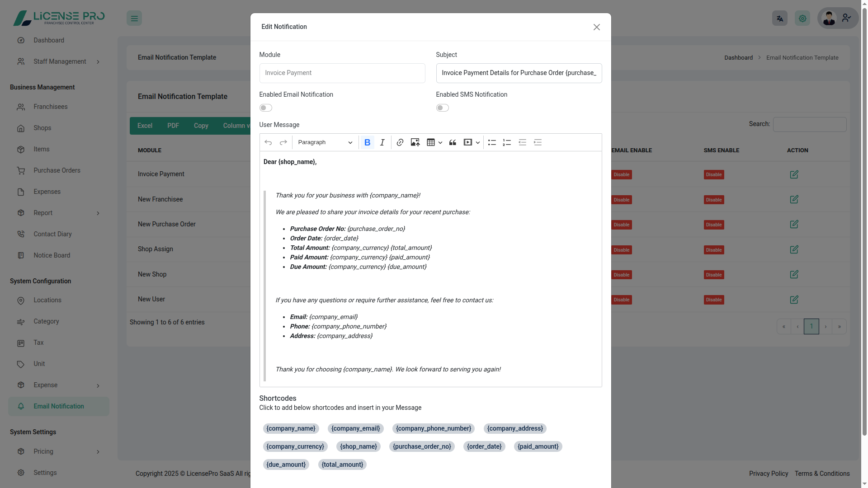This screenshot has width=868, height=488.
Task: Open Purchase Orders in the sidebar
Action: [57, 170]
